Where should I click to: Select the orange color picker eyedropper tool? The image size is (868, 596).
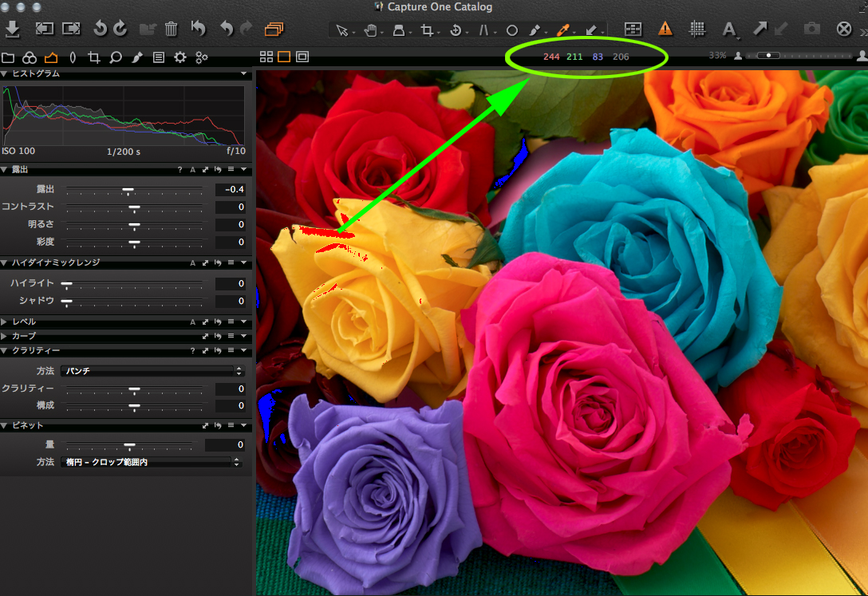click(x=562, y=30)
